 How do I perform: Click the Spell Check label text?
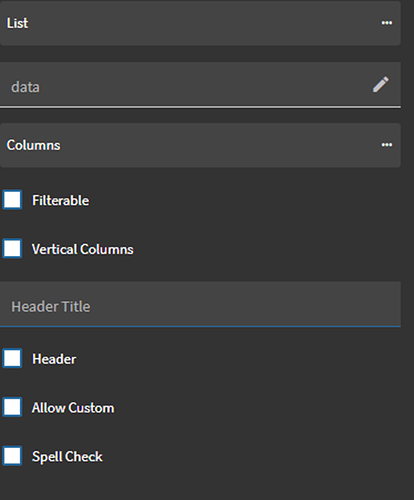pos(67,457)
